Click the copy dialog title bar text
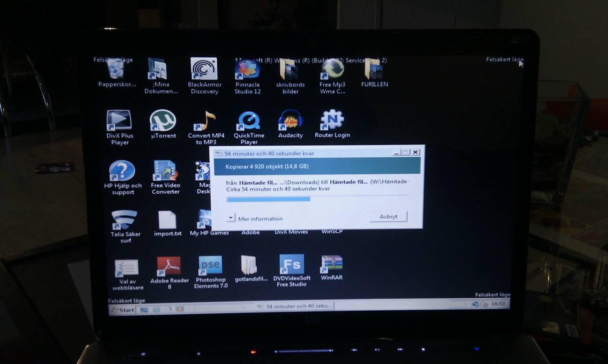 coord(269,153)
